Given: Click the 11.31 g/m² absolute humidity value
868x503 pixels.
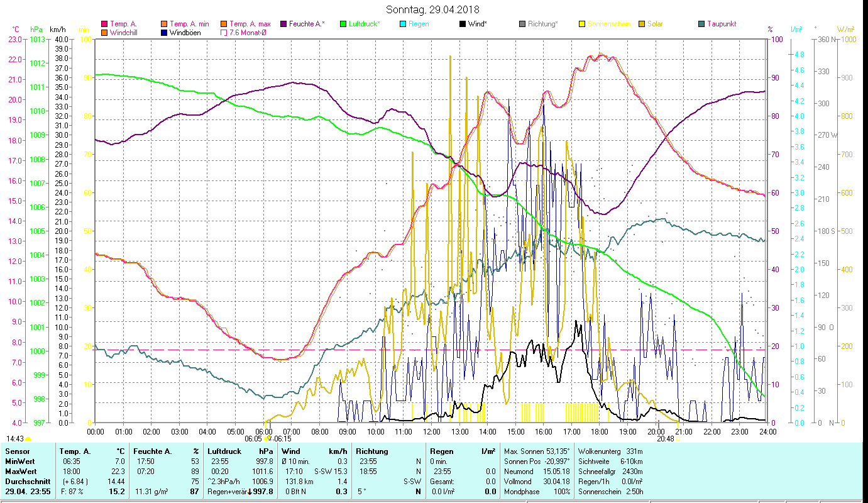Looking at the screenshot, I should point(151,492).
